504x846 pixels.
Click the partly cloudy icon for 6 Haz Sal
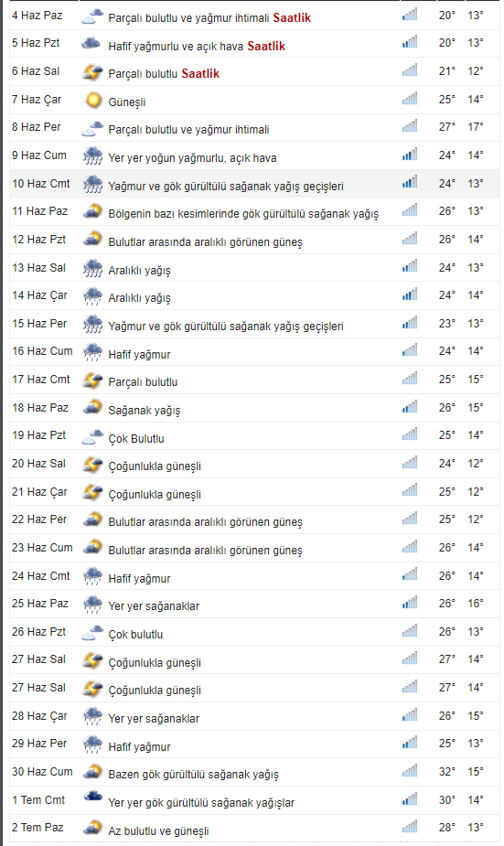pos(92,71)
